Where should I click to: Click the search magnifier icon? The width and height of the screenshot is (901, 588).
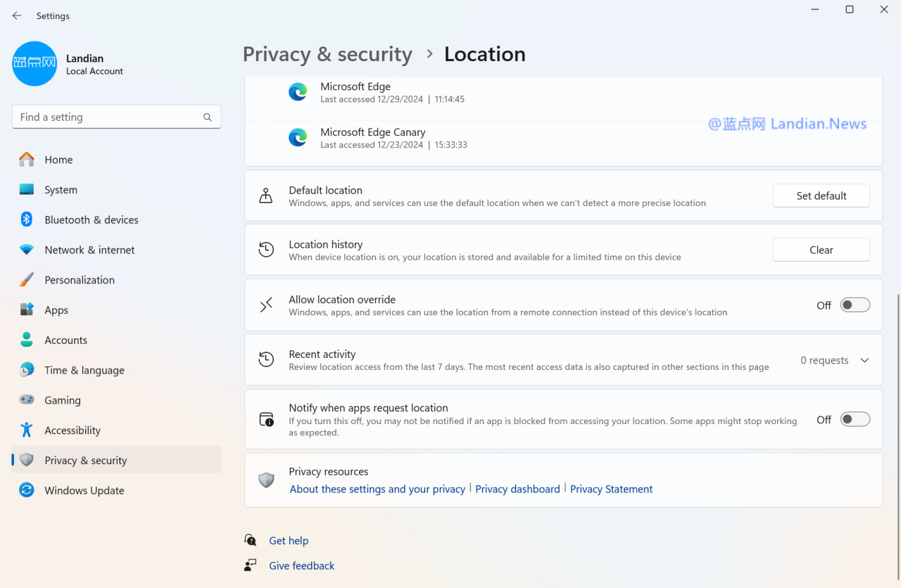(x=208, y=117)
